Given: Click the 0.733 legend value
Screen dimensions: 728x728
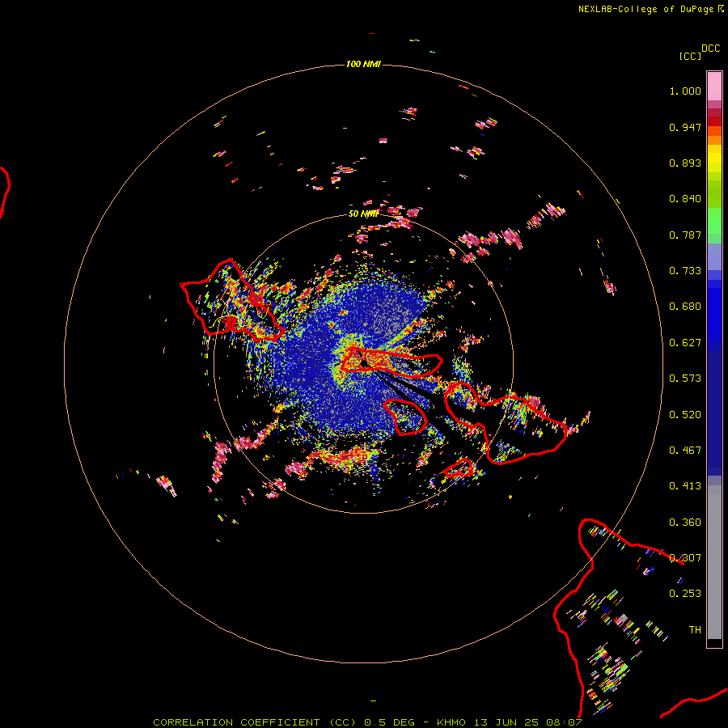Looking at the screenshot, I should click(685, 271).
